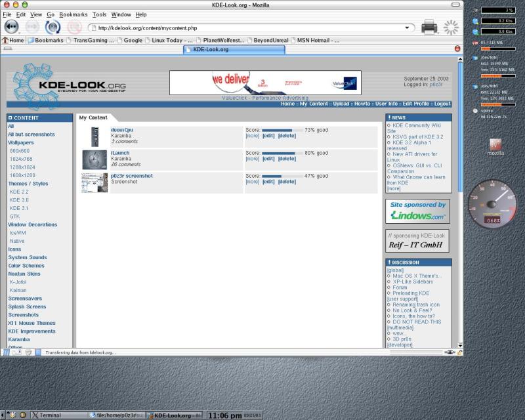Open the Google bookmark

(130, 40)
